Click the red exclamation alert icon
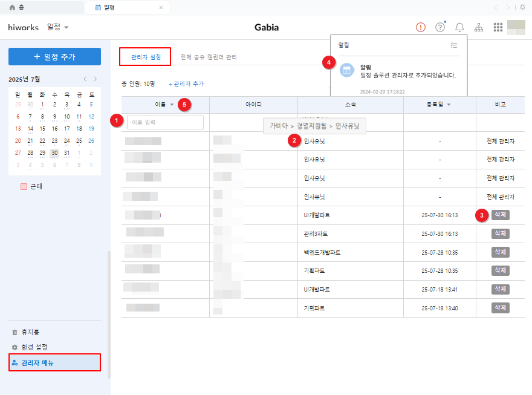This screenshot has height=395, width=532. click(421, 27)
